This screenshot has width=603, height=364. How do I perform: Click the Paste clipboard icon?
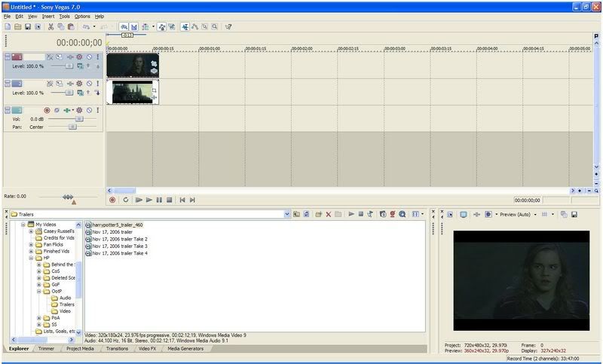(71, 26)
